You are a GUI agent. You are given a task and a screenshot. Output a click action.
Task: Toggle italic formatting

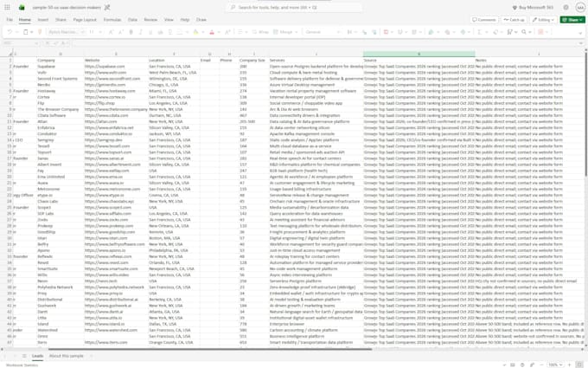click(x=141, y=32)
